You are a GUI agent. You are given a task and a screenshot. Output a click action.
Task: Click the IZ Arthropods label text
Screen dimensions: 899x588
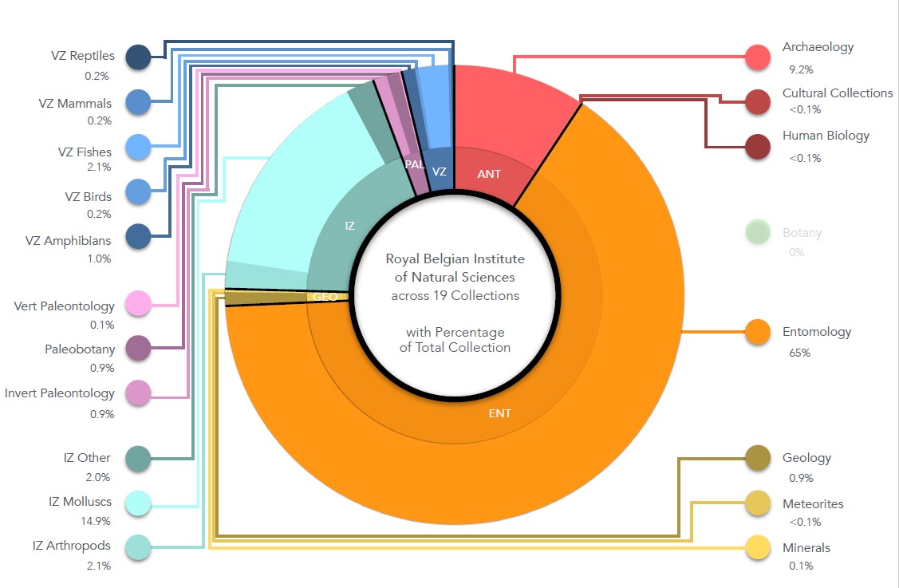click(72, 546)
